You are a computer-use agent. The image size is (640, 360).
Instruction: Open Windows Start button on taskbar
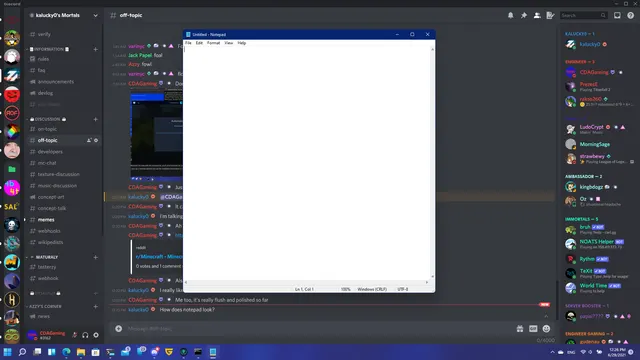point(7,352)
